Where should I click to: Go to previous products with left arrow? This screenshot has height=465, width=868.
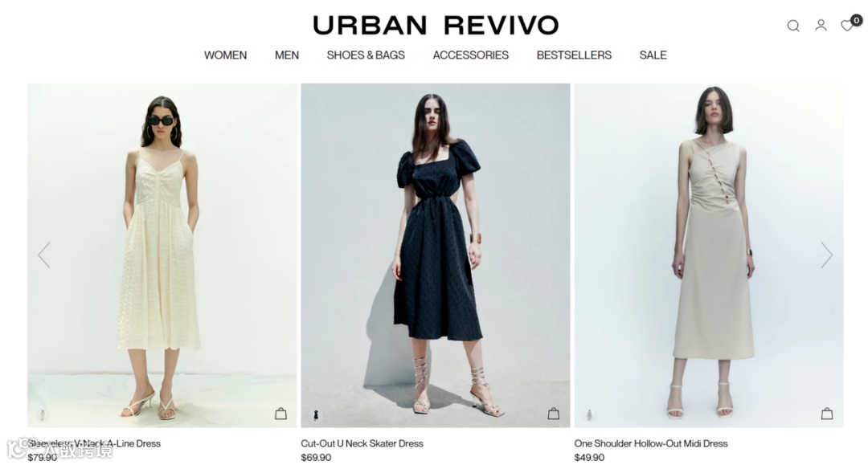point(44,255)
